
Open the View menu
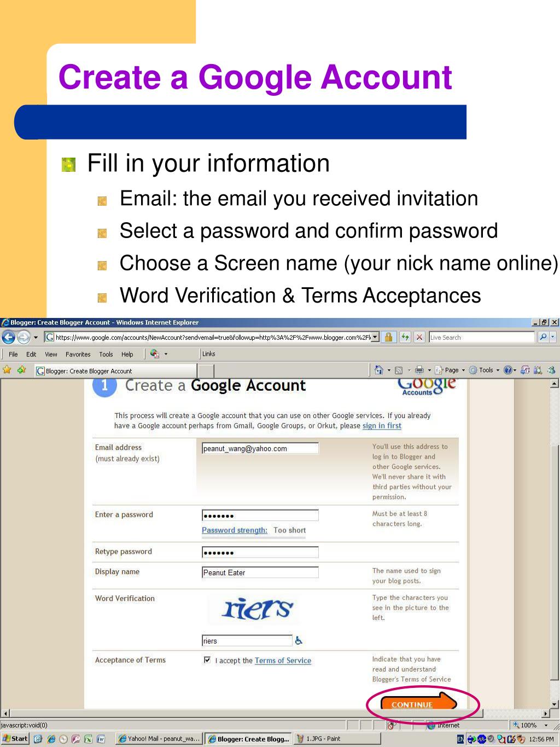tap(51, 355)
